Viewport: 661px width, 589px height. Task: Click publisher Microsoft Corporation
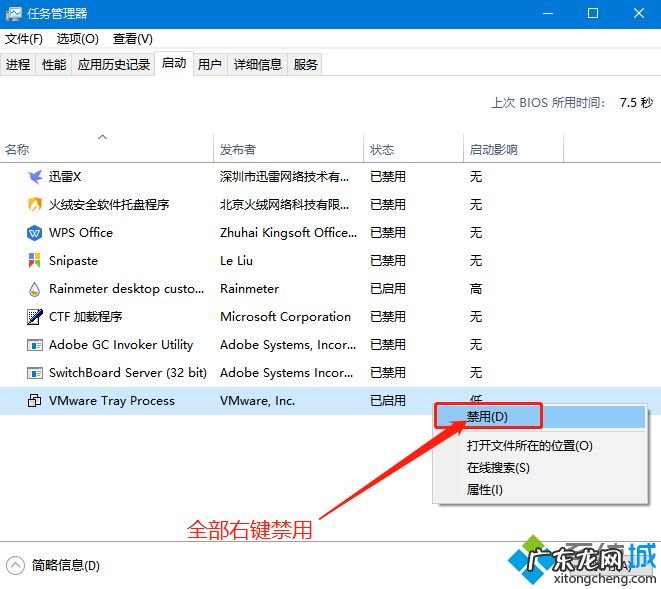pos(285,317)
